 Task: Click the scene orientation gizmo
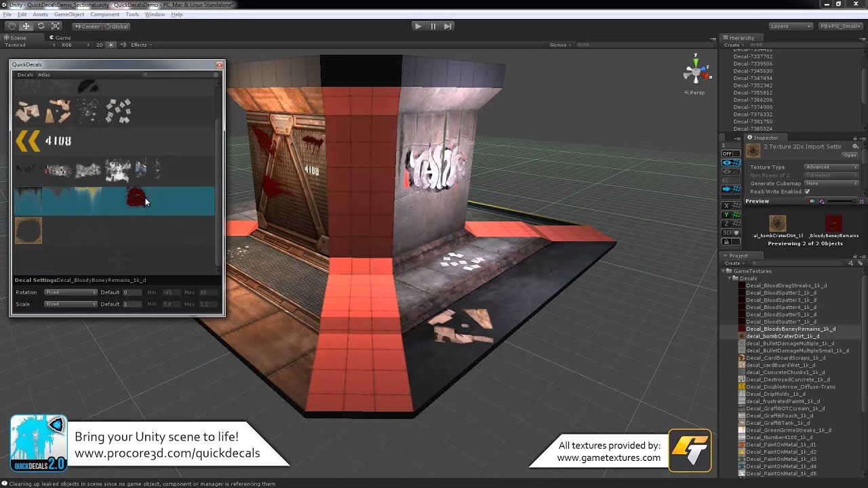coord(695,71)
